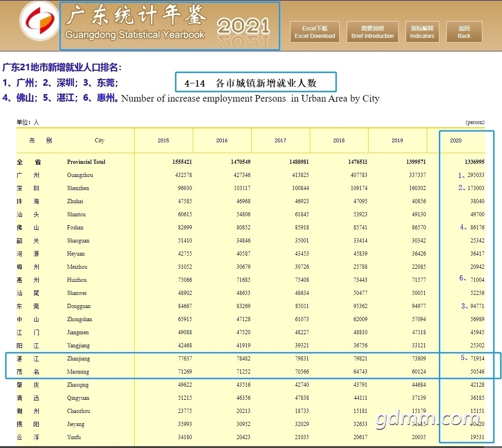Click the Guangdong Statistical Yearbook 2021 title banner
This screenshot has width=502, height=448.
169,26
